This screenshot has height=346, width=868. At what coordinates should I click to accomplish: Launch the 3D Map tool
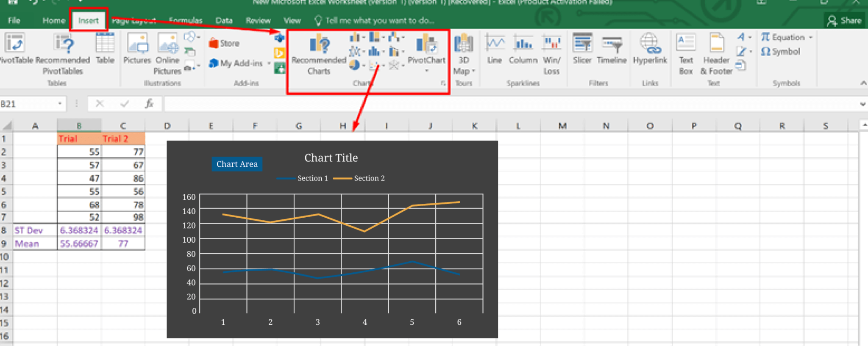[x=464, y=54]
